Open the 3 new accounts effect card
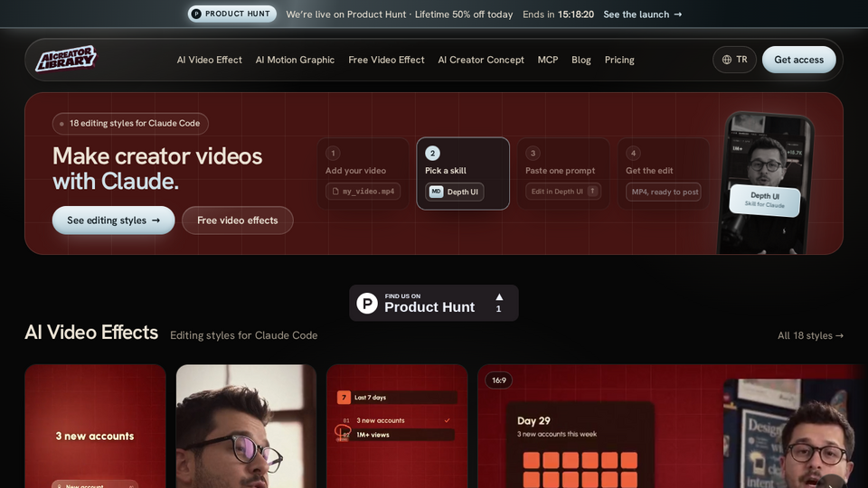This screenshot has height=488, width=868. (95, 426)
